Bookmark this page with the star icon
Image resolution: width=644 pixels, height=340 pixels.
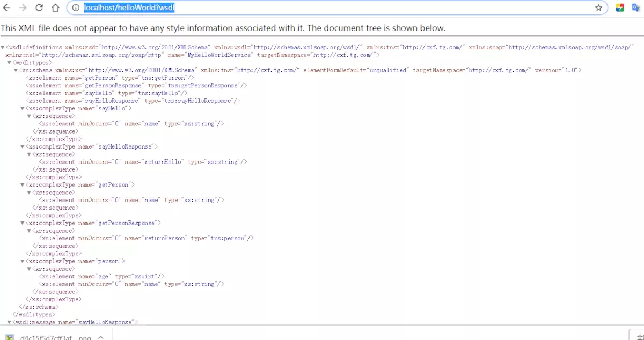point(598,8)
